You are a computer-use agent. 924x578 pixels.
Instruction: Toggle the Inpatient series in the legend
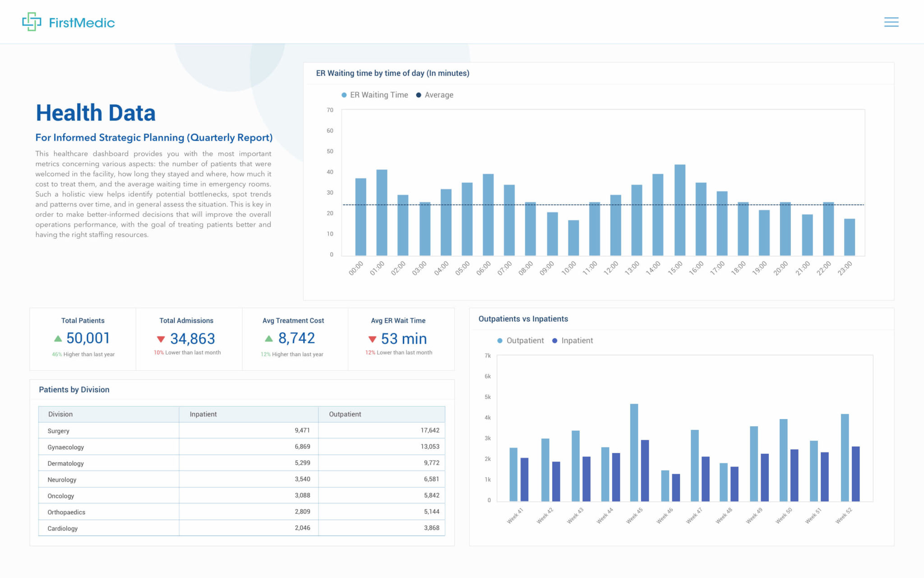pyautogui.click(x=554, y=340)
